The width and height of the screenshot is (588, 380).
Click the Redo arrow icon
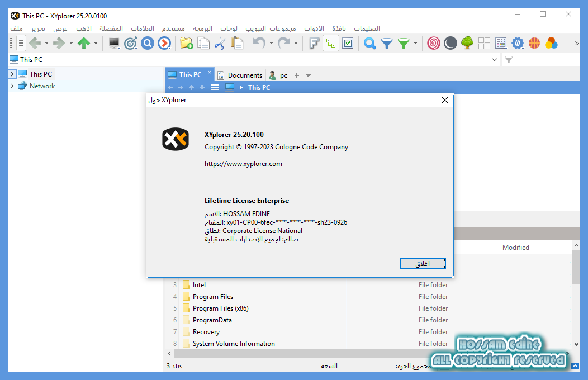pos(284,43)
